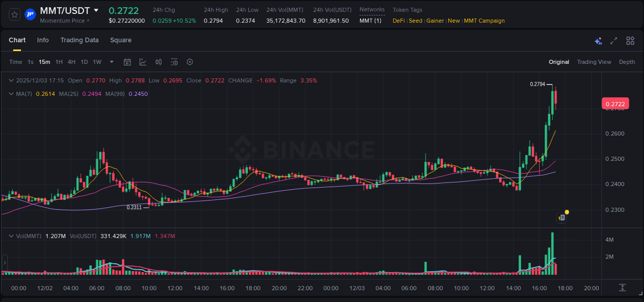
Task: Collapse the OHLC info row chevron
Action: pos(11,80)
